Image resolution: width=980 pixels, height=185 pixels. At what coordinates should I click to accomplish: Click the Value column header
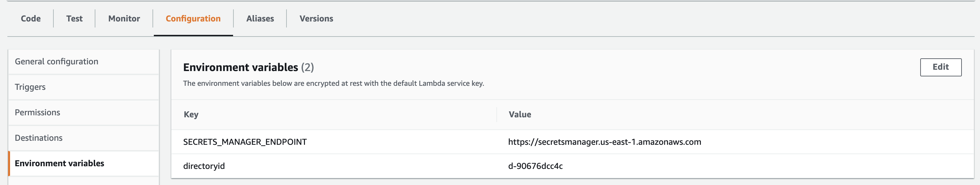click(520, 114)
